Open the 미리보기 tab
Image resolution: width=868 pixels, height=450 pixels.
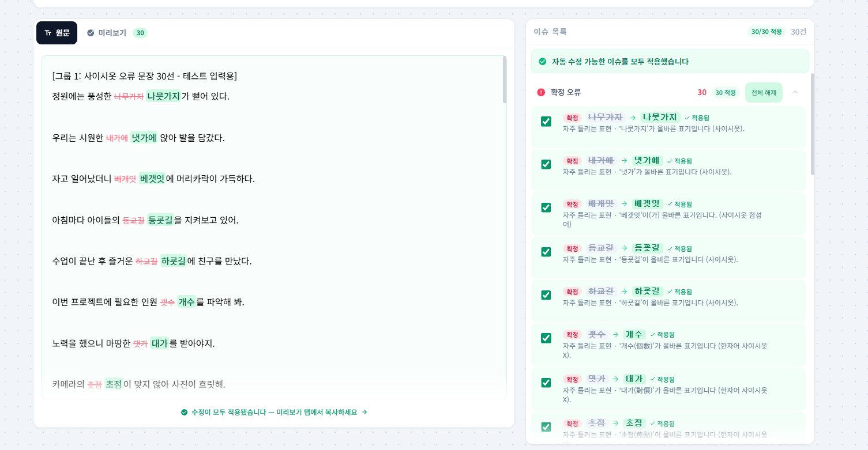(117, 33)
